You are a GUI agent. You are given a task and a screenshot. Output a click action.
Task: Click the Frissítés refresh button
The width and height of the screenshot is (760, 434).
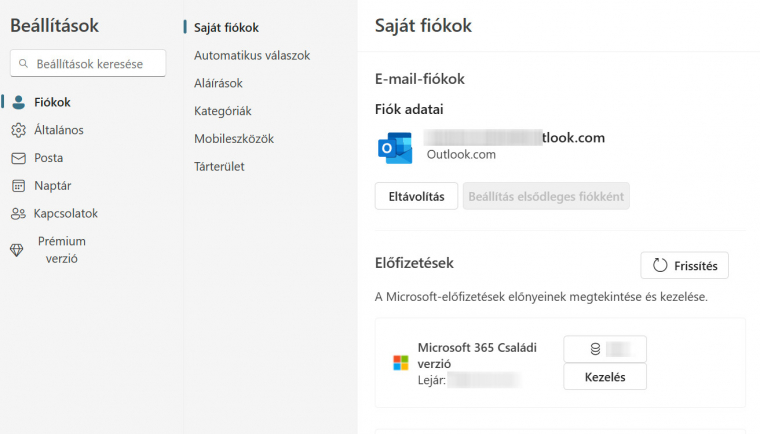point(684,266)
